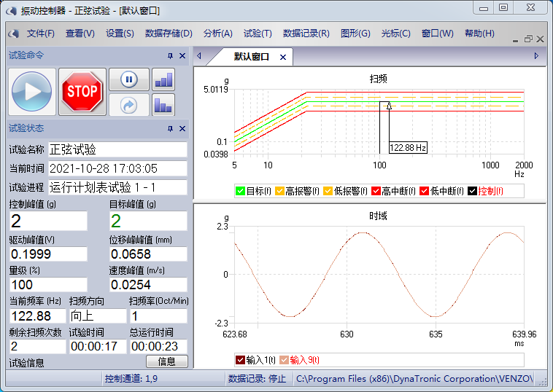The image size is (553, 392).
Task: Close the 默认窗口 tab
Action: tap(283, 57)
